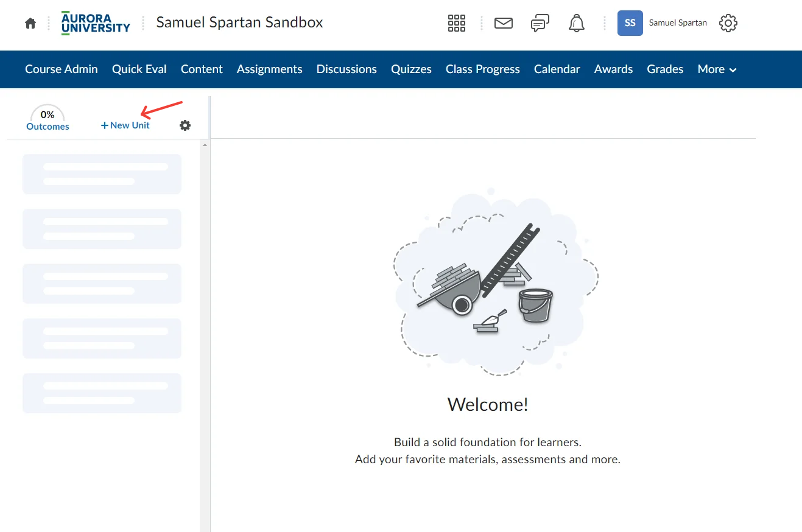Open update alerts bell icon
This screenshot has width=802, height=532.
(x=576, y=23)
